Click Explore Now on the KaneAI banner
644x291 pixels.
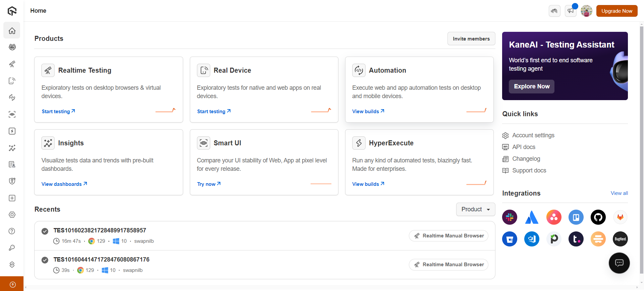coord(531,86)
